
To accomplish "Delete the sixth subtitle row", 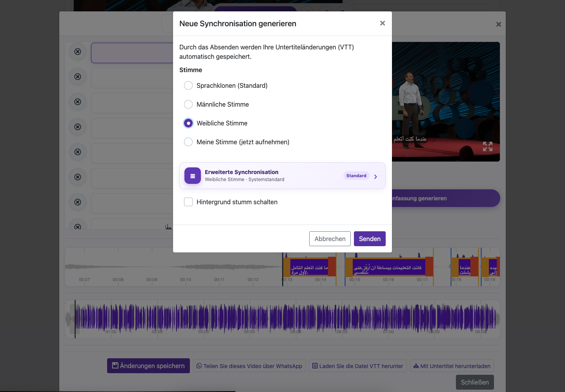I will click(x=78, y=177).
